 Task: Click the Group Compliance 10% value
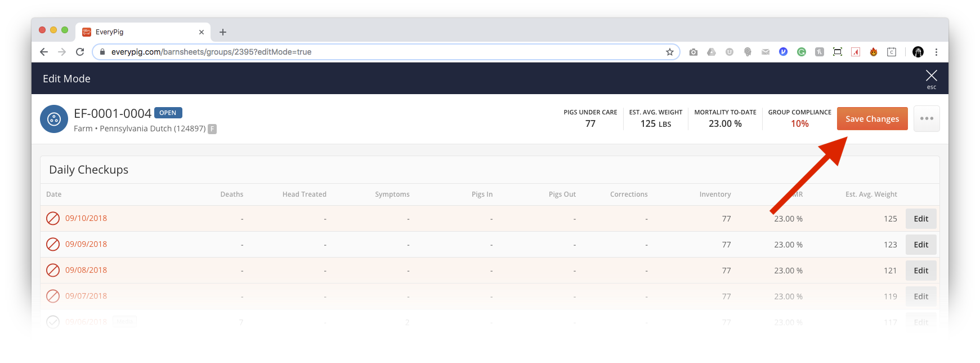(x=800, y=124)
